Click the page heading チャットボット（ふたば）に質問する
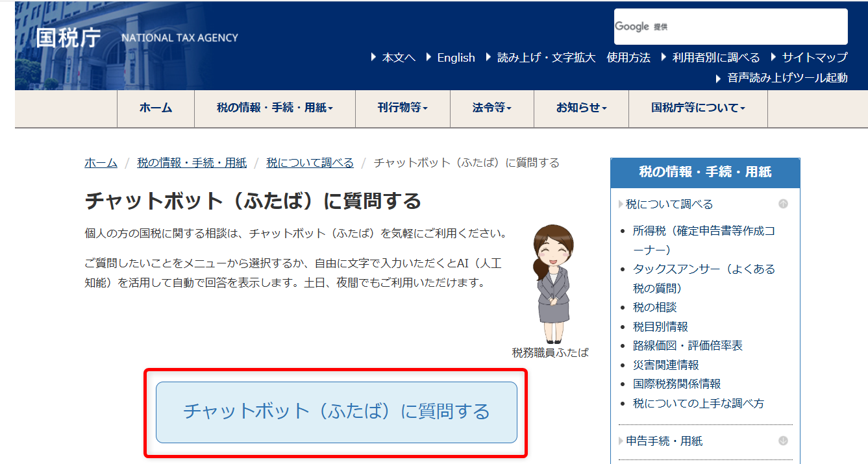868x464 pixels. pyautogui.click(x=253, y=201)
